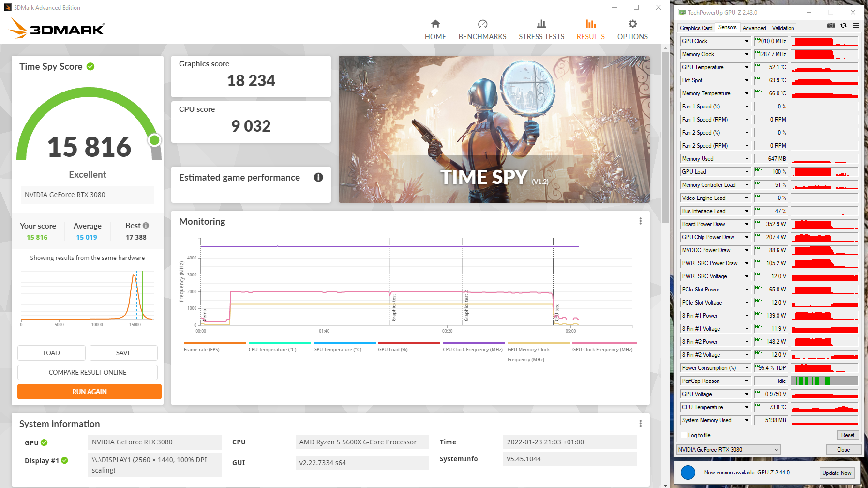Open Monitoring panel three-dot menu
The width and height of the screenshot is (868, 488).
click(x=640, y=221)
